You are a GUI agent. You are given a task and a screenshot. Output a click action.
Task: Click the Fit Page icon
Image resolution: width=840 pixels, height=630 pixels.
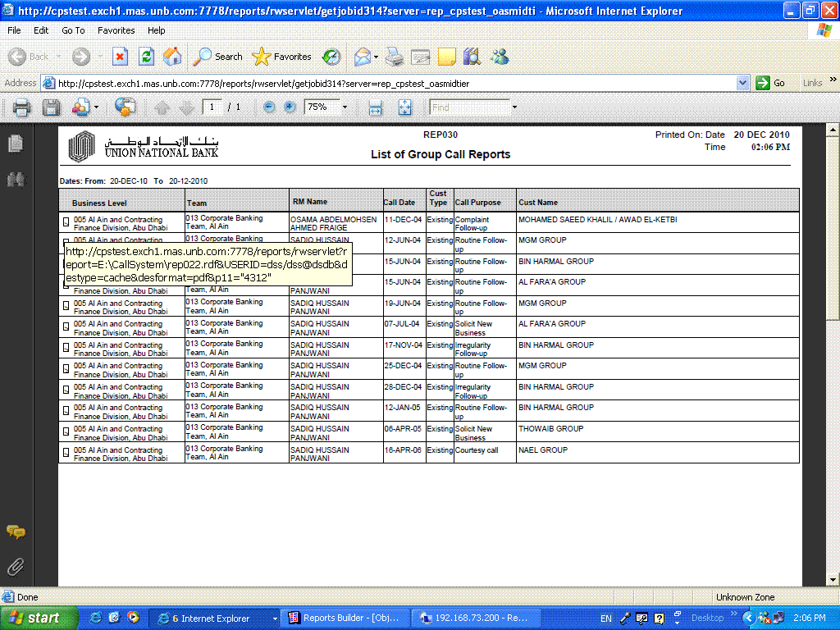pyautogui.click(x=404, y=107)
